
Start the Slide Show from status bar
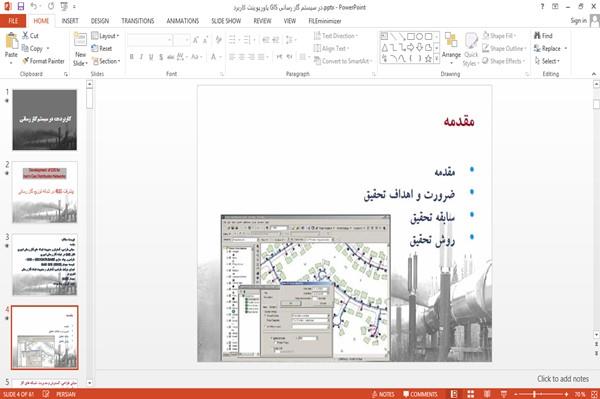(x=504, y=394)
